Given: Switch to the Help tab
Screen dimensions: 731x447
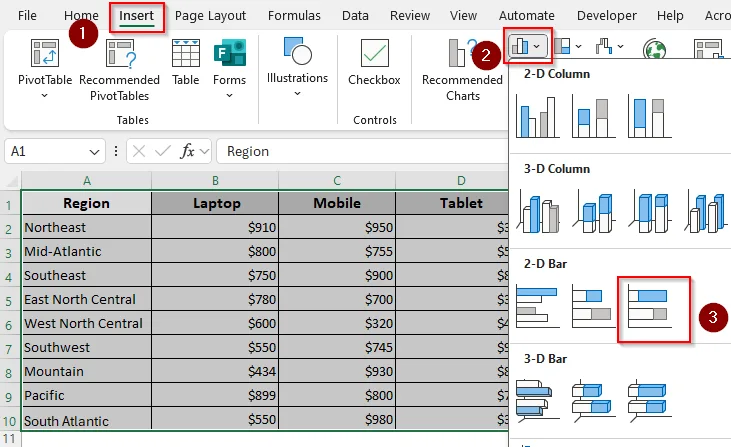Looking at the screenshot, I should [x=670, y=15].
